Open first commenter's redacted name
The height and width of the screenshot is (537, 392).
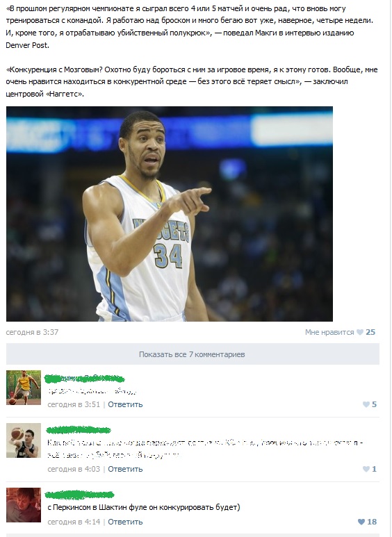85,379
